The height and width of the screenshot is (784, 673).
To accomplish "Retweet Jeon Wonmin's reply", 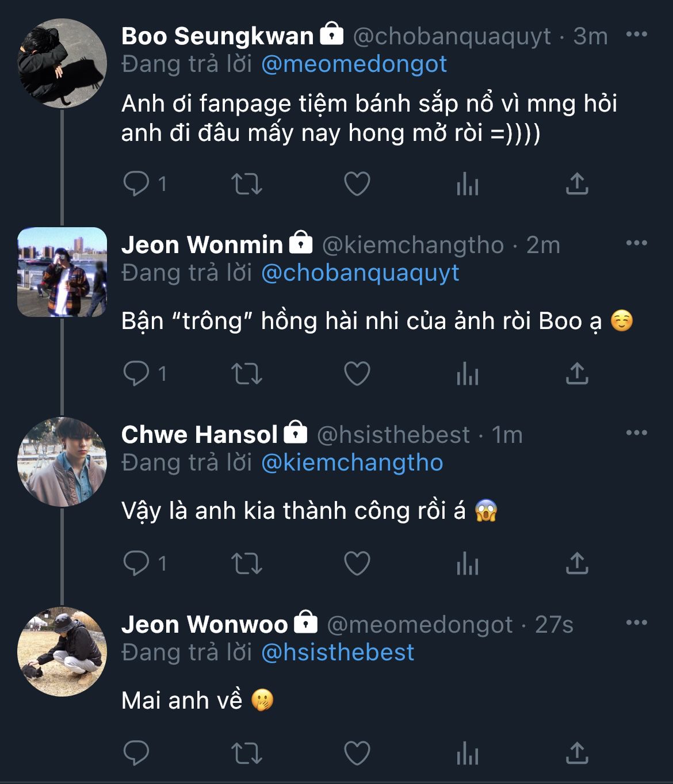I will pyautogui.click(x=247, y=374).
